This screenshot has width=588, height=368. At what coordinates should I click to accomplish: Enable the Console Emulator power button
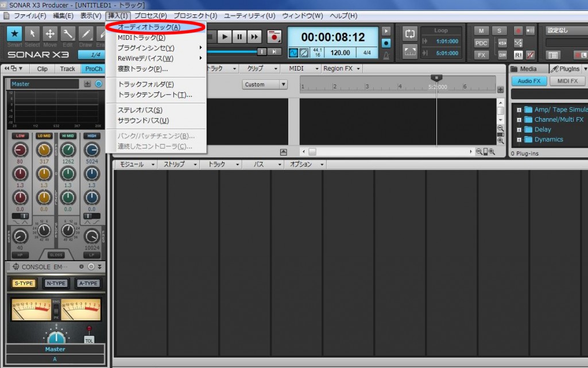[x=91, y=267]
